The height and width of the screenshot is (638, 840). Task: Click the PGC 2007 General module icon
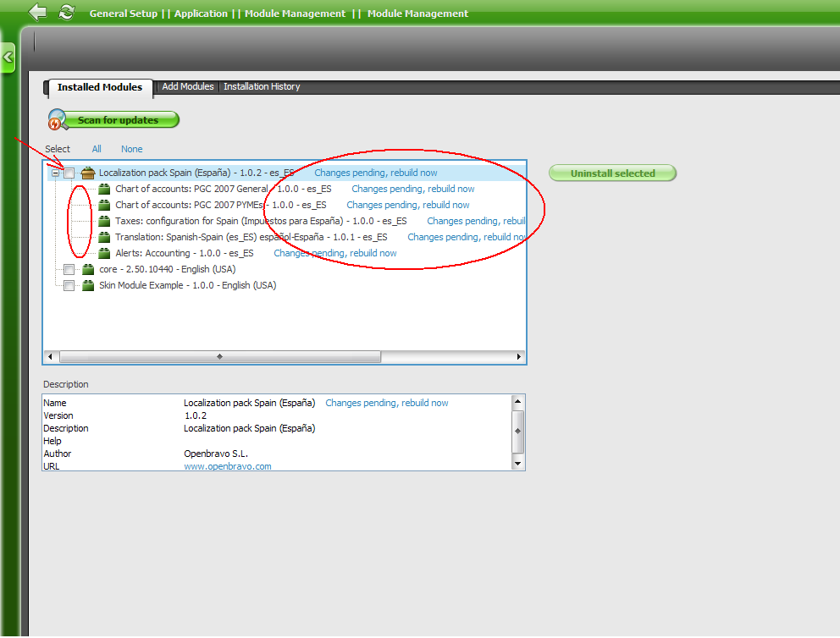pos(104,189)
